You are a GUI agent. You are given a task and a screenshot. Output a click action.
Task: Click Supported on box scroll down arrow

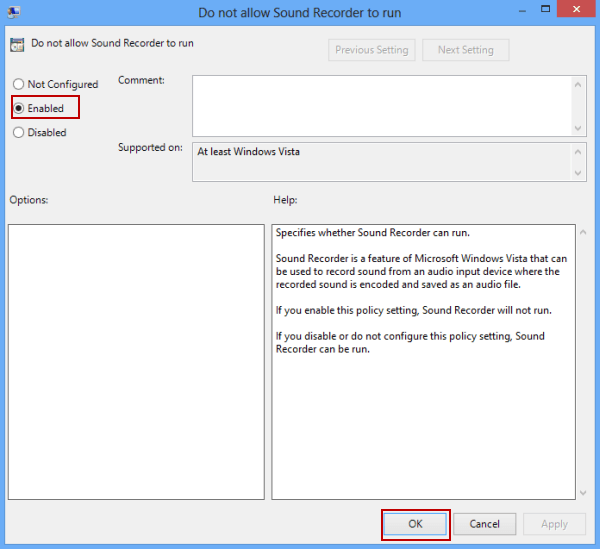(x=578, y=173)
